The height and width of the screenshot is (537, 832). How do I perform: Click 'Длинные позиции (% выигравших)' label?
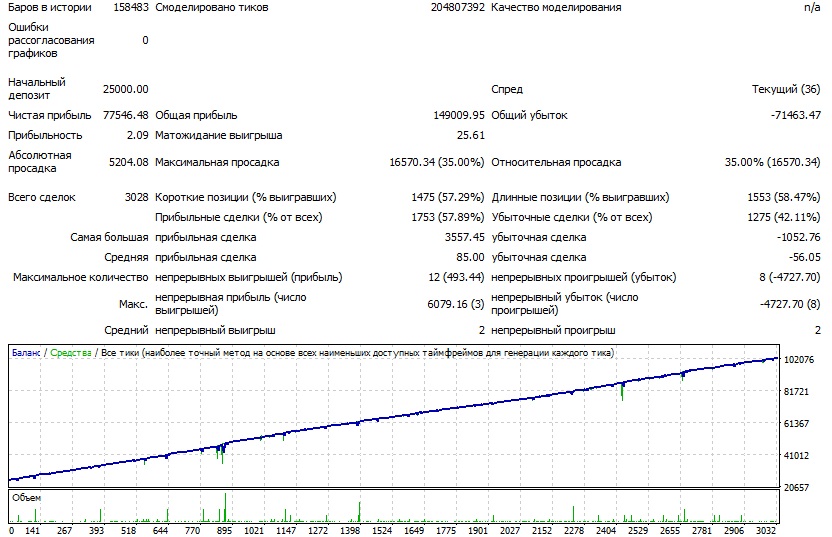(x=580, y=197)
